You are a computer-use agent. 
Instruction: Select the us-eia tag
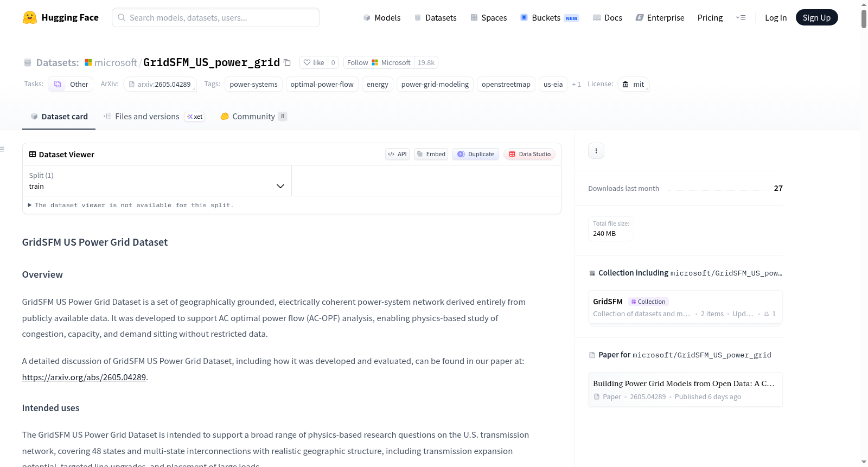[x=553, y=85]
